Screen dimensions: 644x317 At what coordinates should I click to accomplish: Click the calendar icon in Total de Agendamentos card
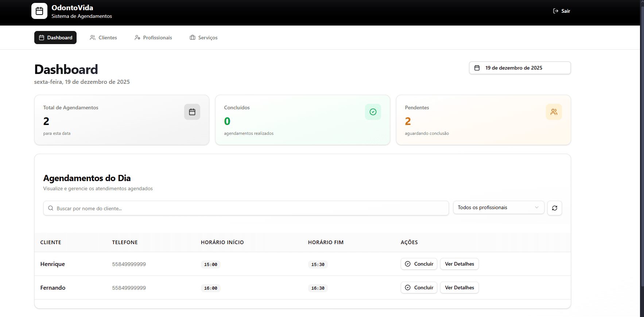pyautogui.click(x=192, y=112)
